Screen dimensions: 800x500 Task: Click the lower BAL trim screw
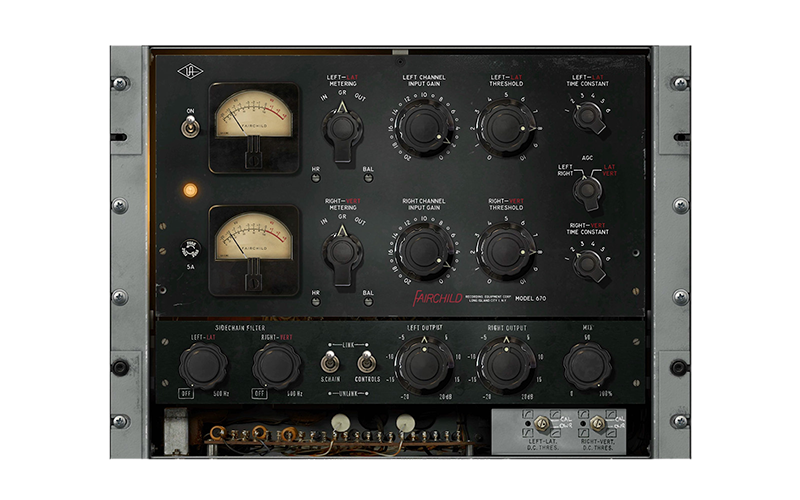[x=368, y=302]
